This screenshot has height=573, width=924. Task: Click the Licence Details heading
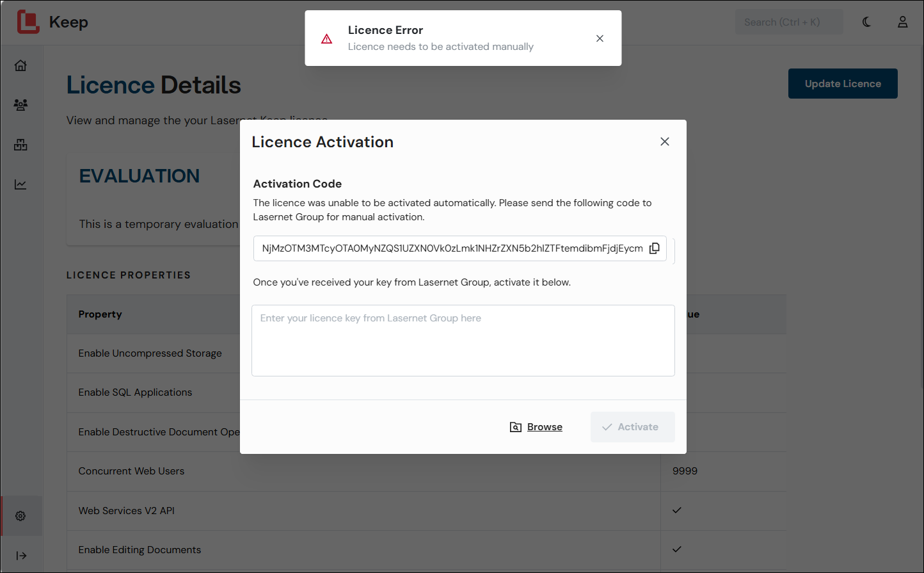(154, 85)
